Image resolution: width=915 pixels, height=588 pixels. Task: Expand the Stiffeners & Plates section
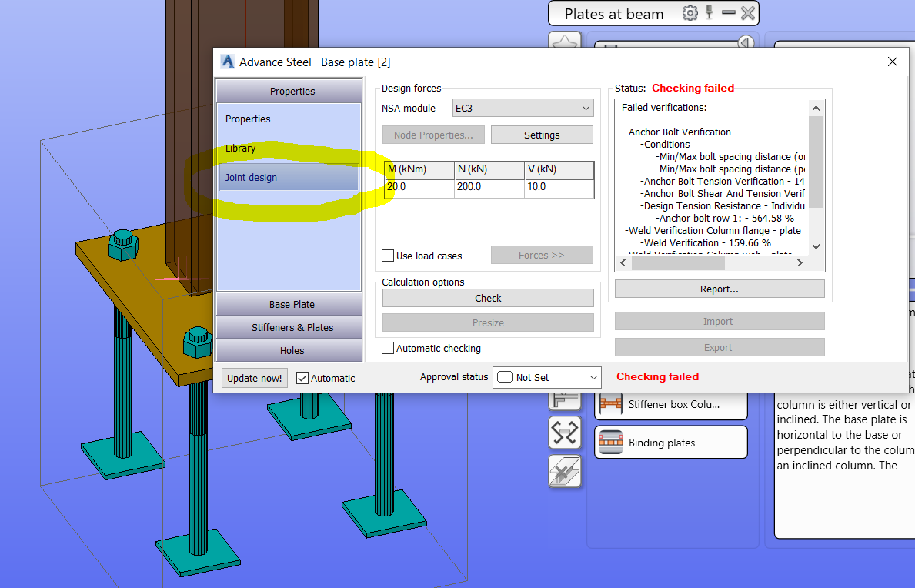click(289, 328)
